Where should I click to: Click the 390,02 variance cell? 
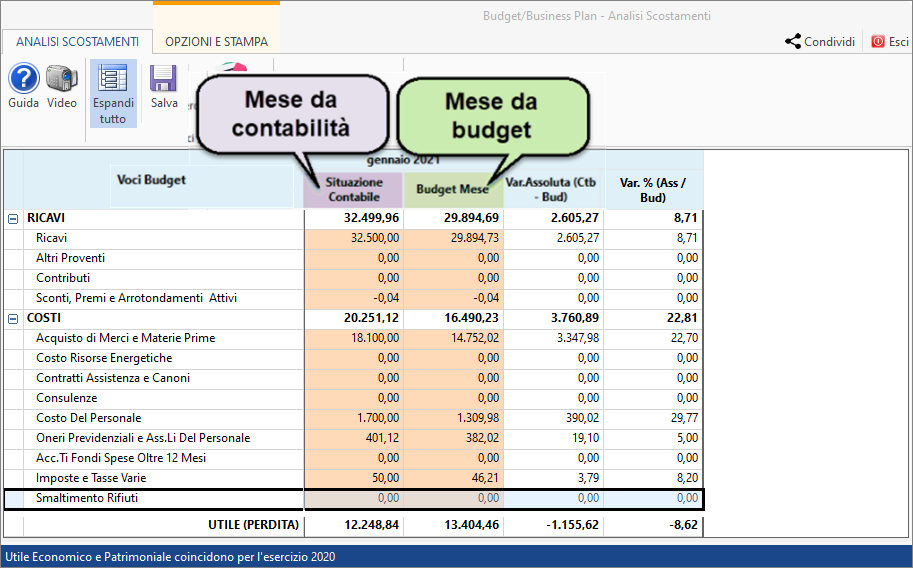tap(554, 418)
